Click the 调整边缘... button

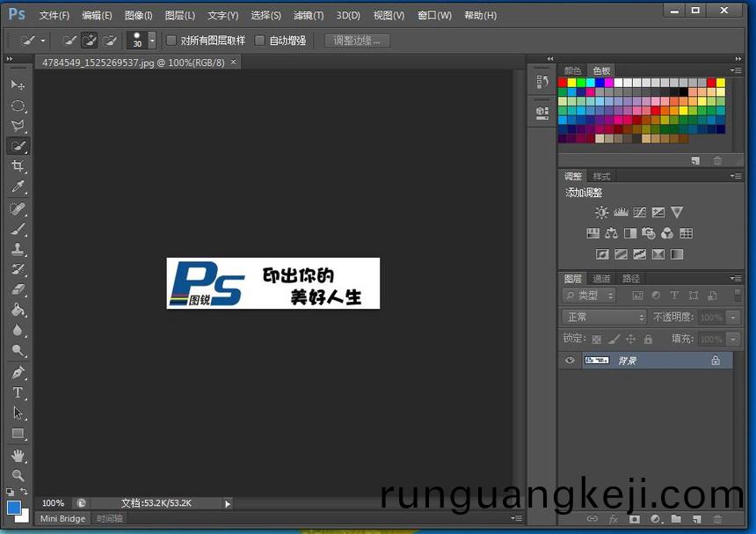(x=357, y=40)
